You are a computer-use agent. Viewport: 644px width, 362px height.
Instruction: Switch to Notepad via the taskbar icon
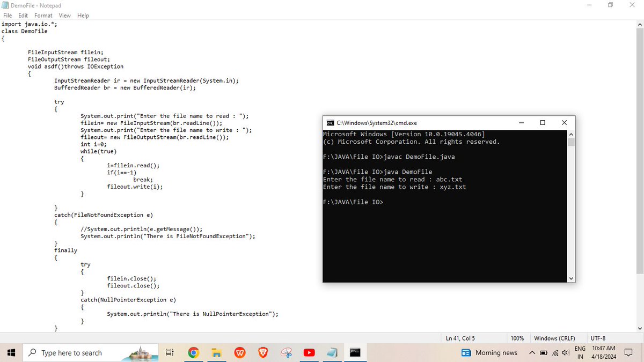pyautogui.click(x=332, y=352)
